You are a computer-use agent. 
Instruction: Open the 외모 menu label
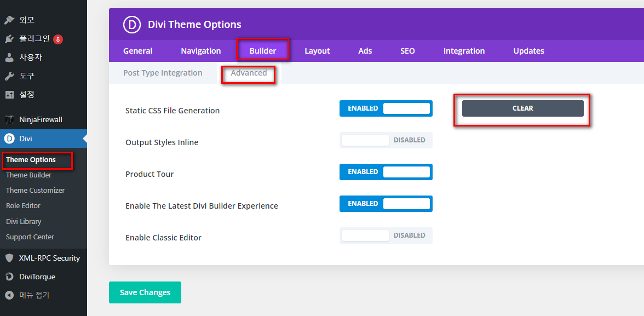click(x=27, y=20)
